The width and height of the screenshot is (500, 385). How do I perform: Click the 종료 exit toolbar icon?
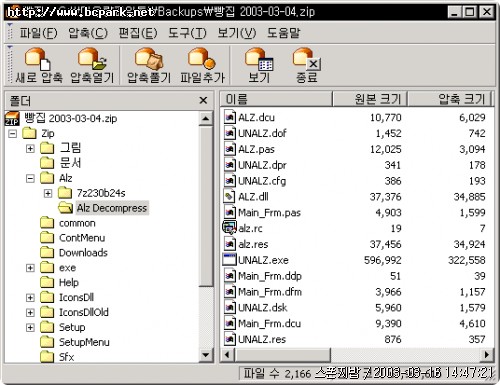[x=307, y=59]
